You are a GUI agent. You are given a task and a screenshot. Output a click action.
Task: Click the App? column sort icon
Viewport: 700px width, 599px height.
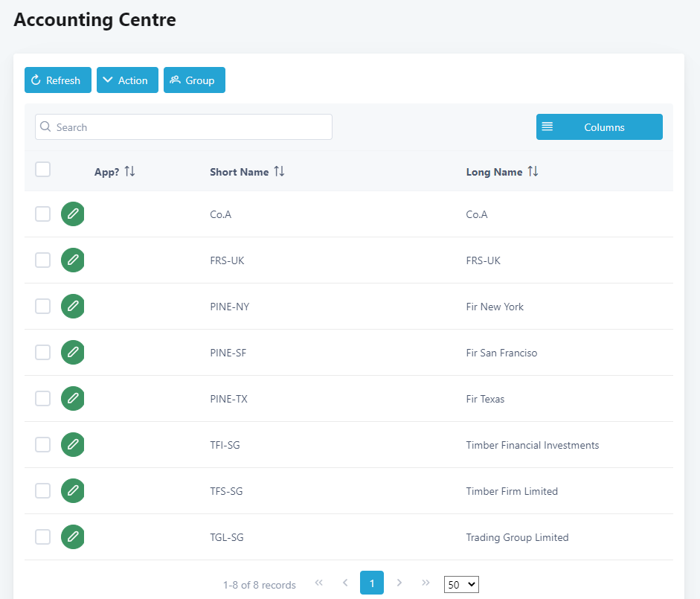tap(129, 172)
